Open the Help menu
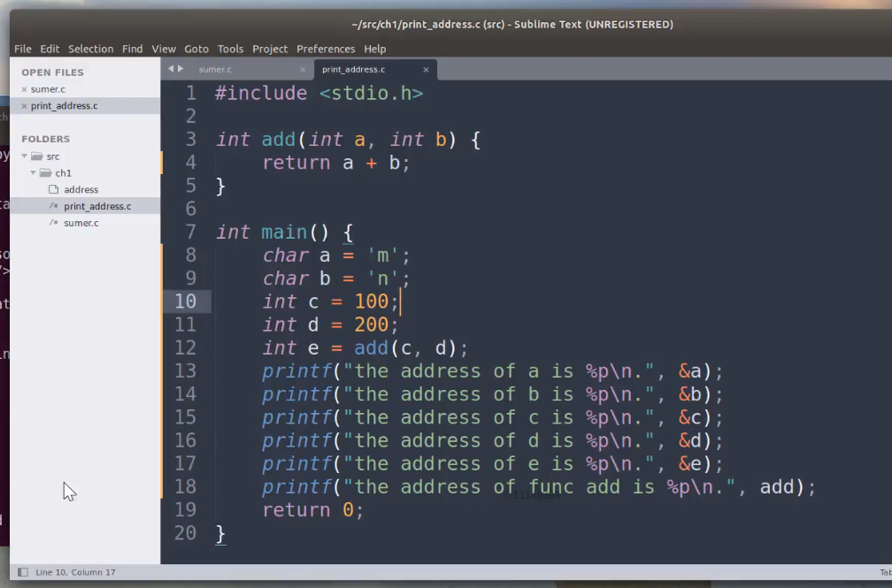892x588 pixels. 375,49
